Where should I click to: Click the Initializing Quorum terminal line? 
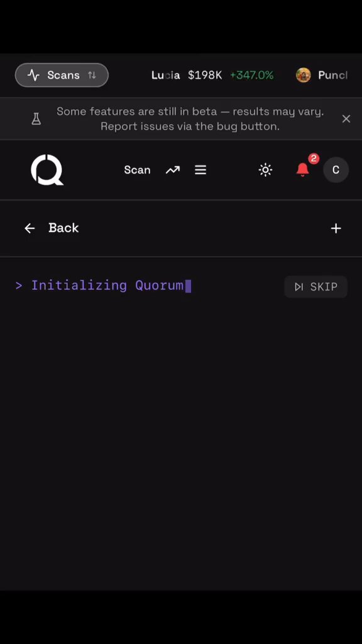pos(103,286)
